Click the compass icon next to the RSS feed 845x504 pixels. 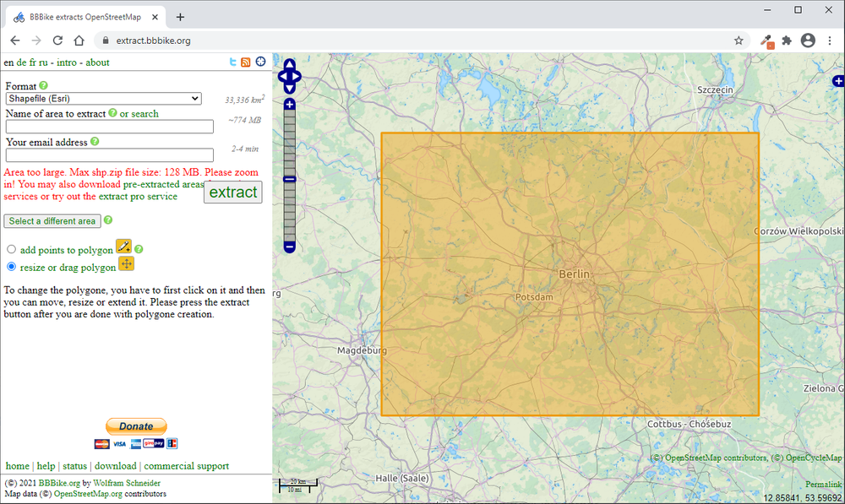click(x=259, y=62)
